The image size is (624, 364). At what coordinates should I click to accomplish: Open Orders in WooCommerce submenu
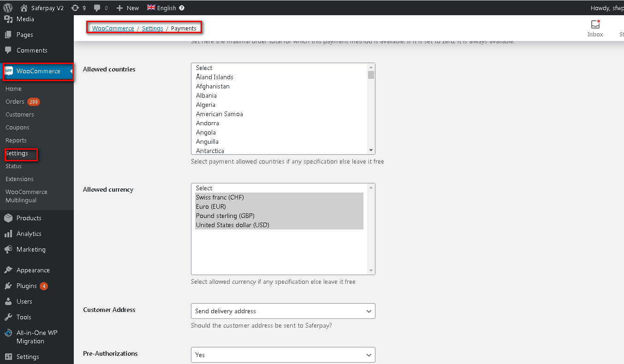(x=15, y=101)
